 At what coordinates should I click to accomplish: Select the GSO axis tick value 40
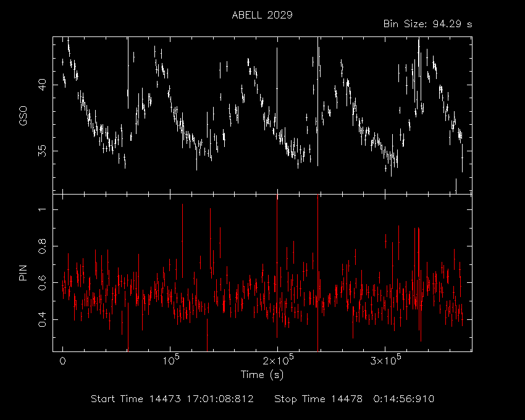pyautogui.click(x=42, y=85)
